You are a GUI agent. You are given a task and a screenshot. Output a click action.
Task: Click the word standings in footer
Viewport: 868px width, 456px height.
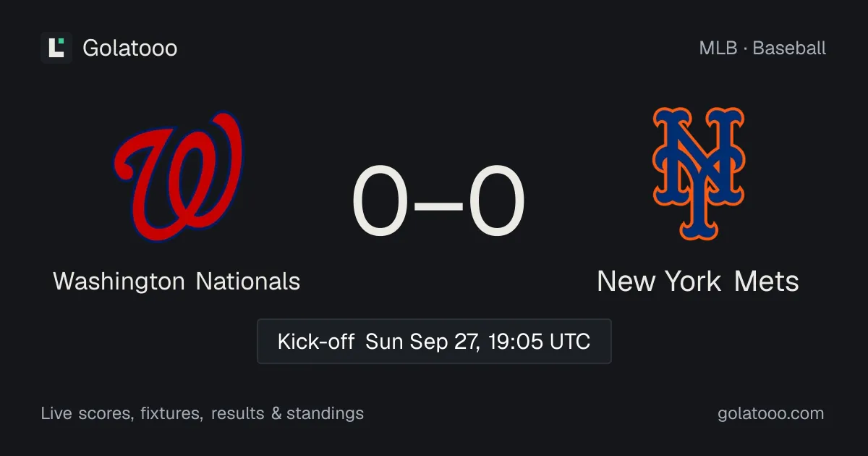tap(325, 414)
